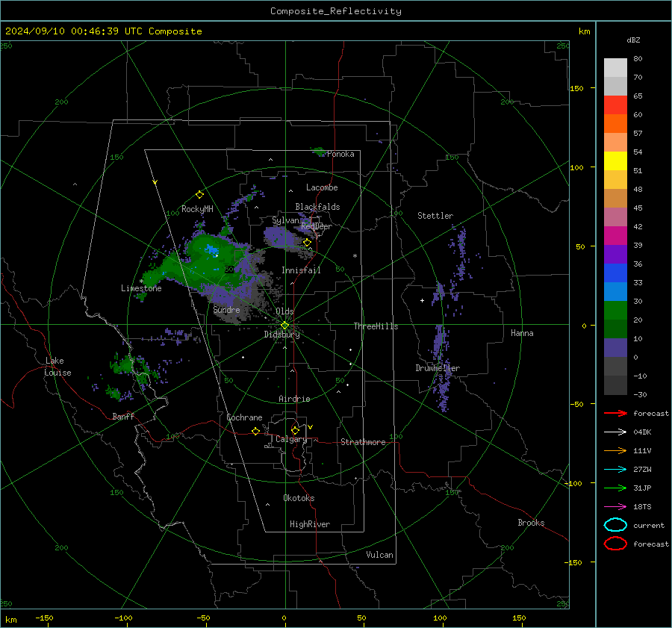Pick the slate purple 10-0 dBZ swatch

615,348
